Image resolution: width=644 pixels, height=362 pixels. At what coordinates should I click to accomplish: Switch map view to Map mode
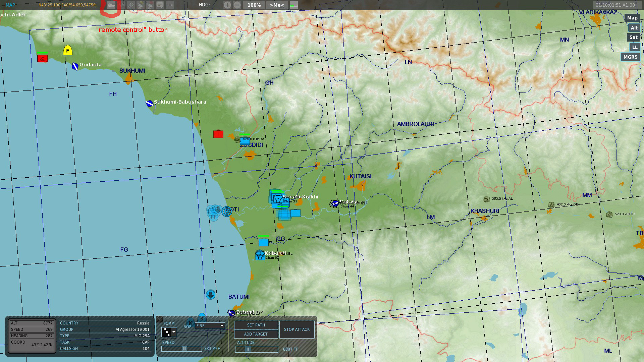[632, 18]
